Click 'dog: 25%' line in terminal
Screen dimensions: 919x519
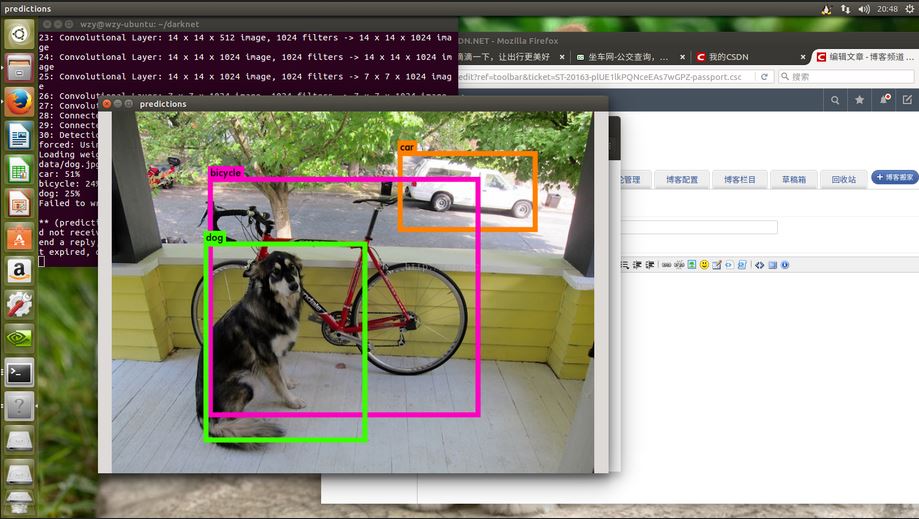[x=59, y=193]
